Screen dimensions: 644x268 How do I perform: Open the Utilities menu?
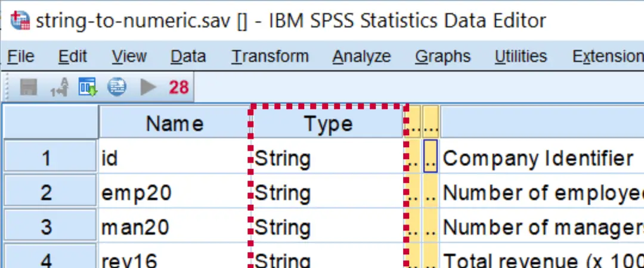[x=521, y=57]
